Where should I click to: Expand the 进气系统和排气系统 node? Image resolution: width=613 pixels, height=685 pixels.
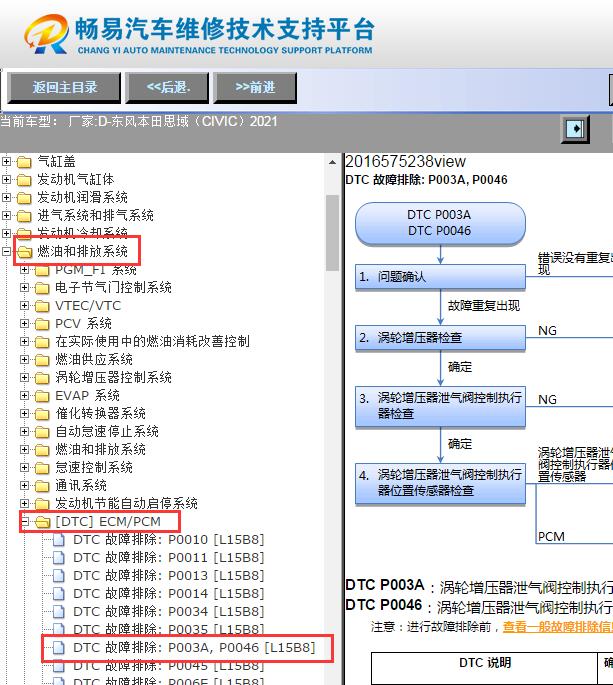[7, 215]
